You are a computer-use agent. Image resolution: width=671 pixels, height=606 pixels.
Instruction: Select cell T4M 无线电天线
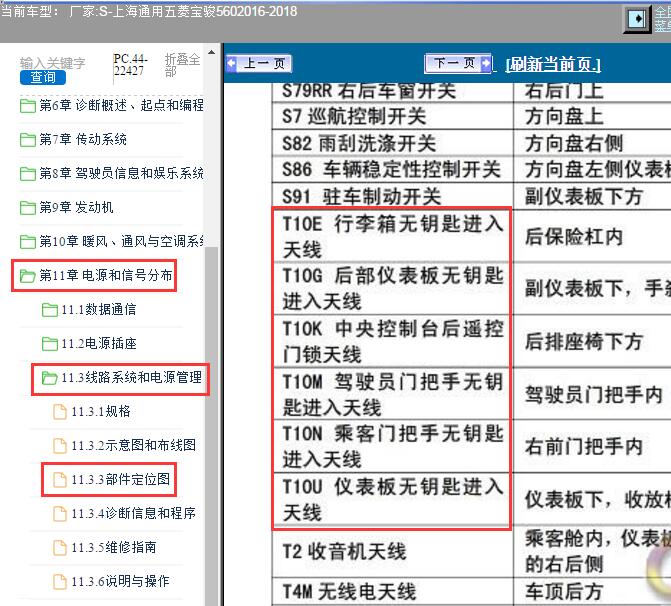(x=392, y=592)
